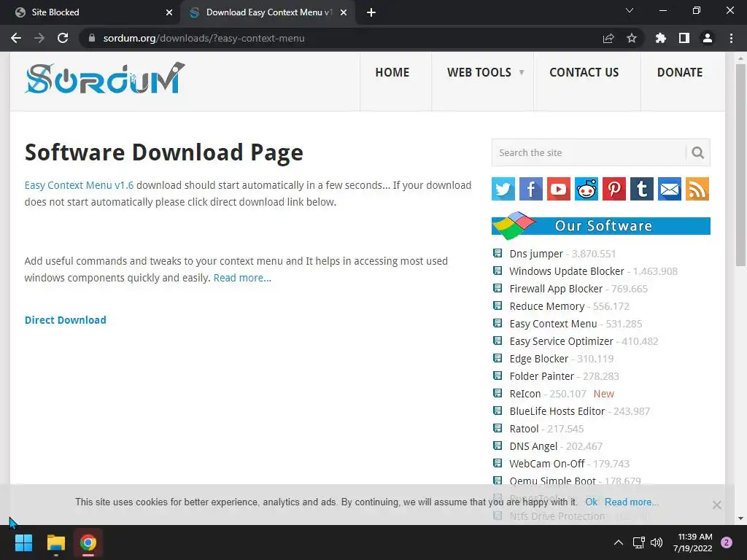This screenshot has width=747, height=560.
Task: Click the Read more... description link
Action: (x=242, y=278)
